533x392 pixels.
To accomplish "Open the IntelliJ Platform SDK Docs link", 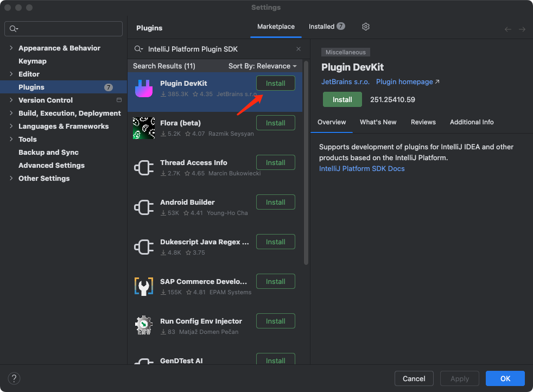I will coord(361,169).
